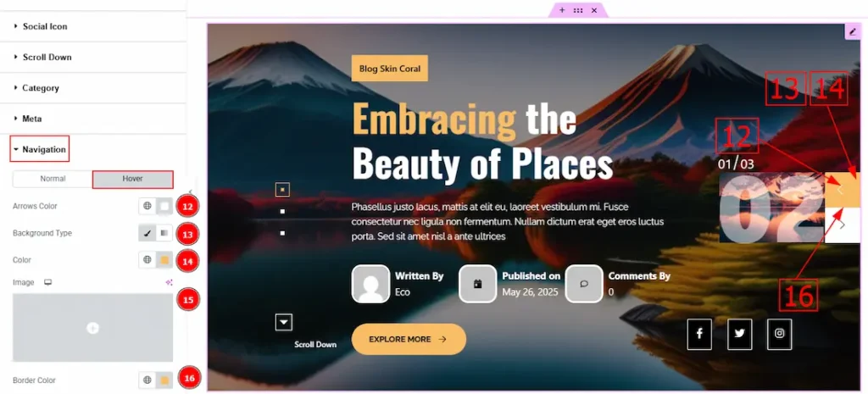Switch to the Normal tab
The image size is (868, 394).
[53, 179]
